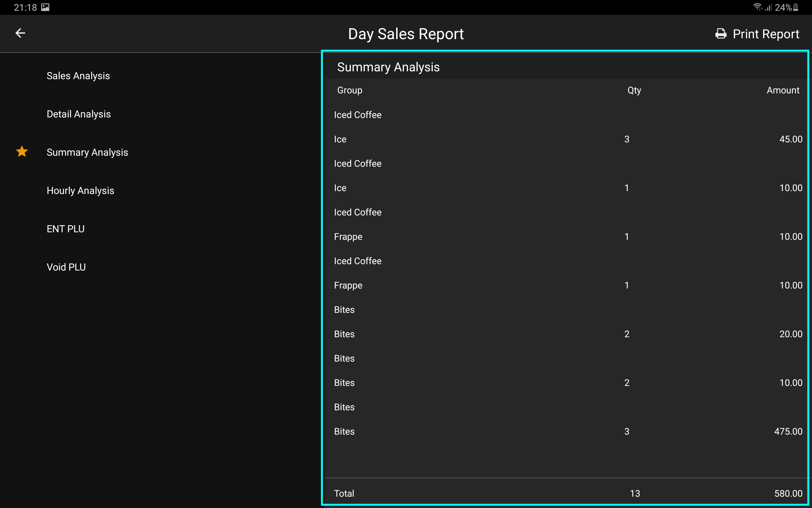The height and width of the screenshot is (508, 812).
Task: Open the Void PLU report
Action: click(x=66, y=267)
